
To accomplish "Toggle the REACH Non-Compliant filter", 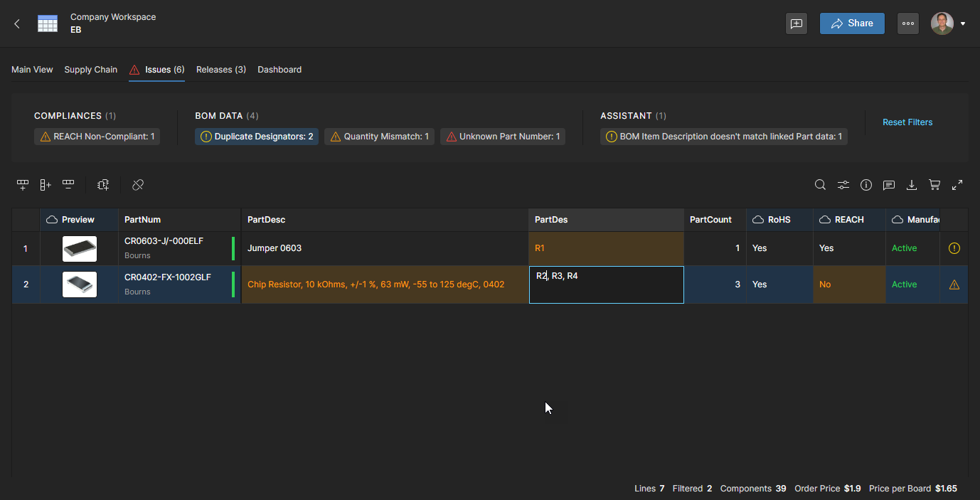I will 97,137.
